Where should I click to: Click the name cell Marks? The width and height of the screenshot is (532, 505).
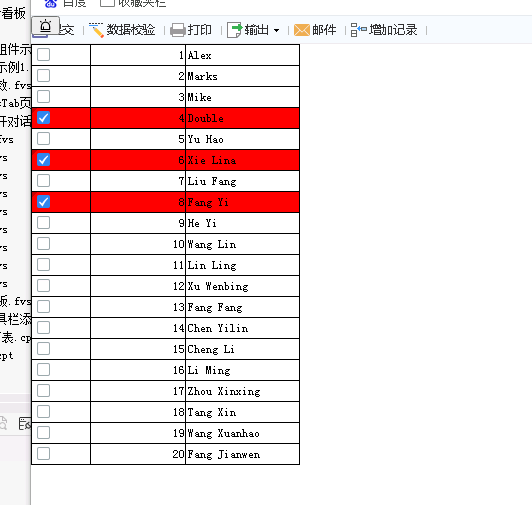(x=242, y=76)
